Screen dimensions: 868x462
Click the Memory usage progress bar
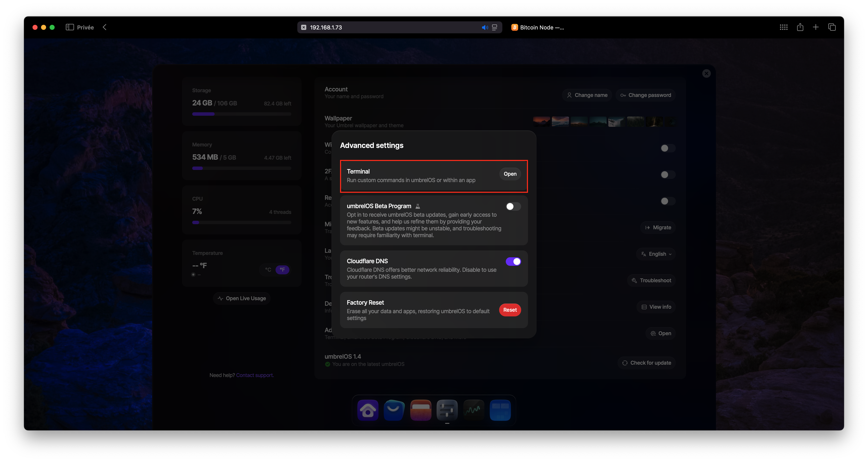242,168
